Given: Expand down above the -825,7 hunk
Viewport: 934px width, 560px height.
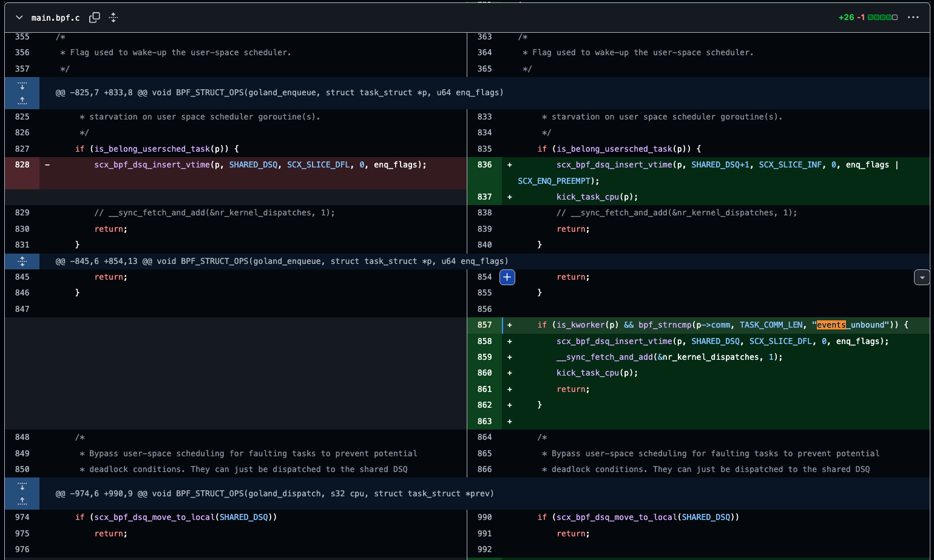Looking at the screenshot, I should 22,86.
